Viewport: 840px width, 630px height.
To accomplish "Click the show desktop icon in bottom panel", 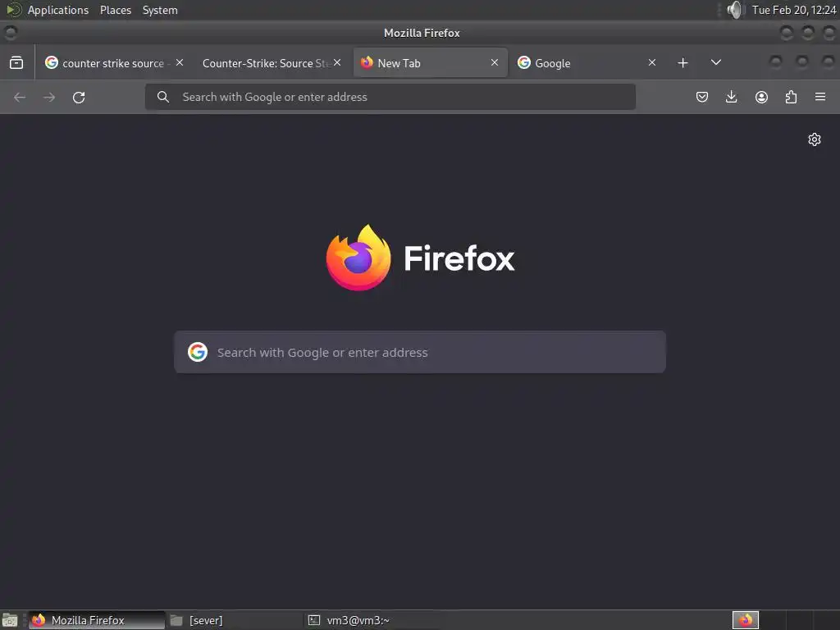I will [10, 620].
